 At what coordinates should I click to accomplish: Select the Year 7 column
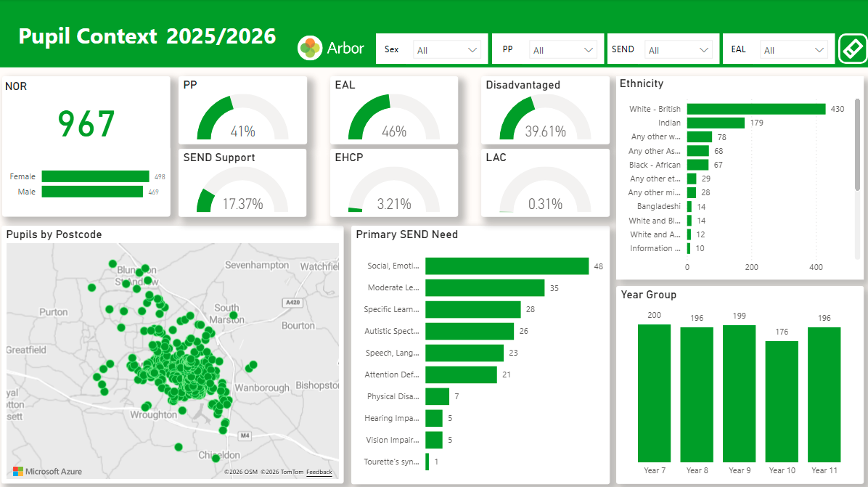pyautogui.click(x=654, y=393)
